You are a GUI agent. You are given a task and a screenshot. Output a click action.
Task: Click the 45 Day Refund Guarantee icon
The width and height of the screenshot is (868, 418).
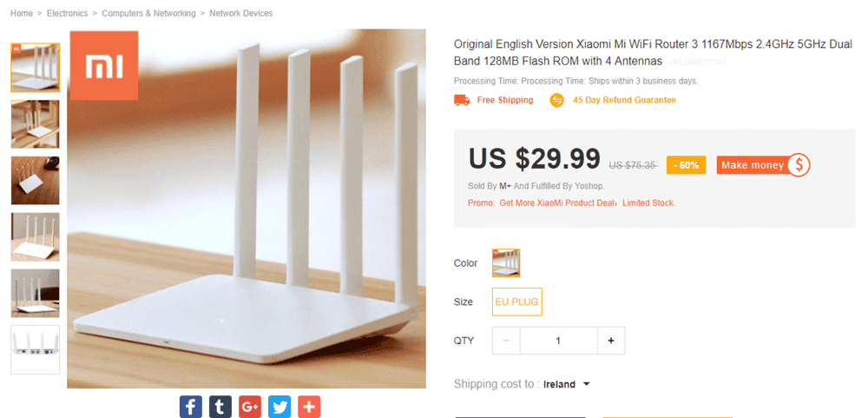(x=557, y=100)
